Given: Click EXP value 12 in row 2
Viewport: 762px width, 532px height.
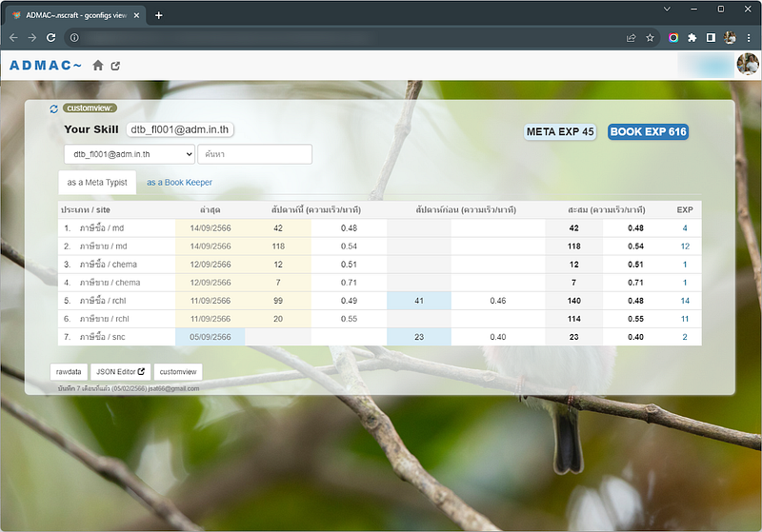Looking at the screenshot, I should (685, 246).
